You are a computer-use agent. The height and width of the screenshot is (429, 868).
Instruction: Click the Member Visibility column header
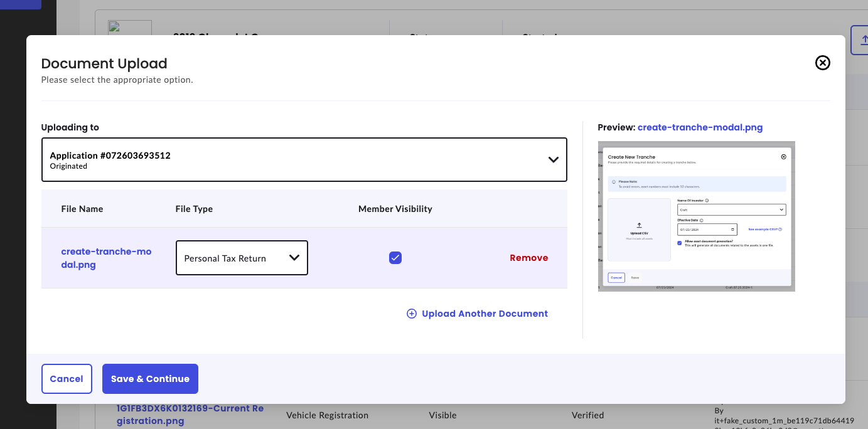pos(395,209)
